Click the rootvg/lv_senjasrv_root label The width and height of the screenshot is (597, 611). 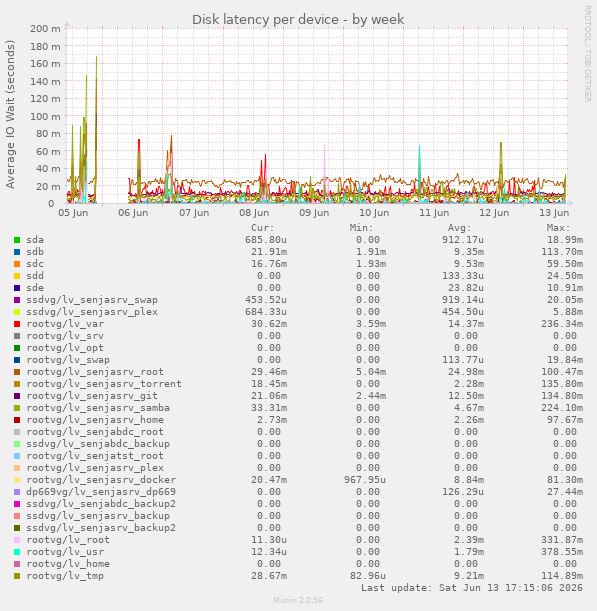95,372
